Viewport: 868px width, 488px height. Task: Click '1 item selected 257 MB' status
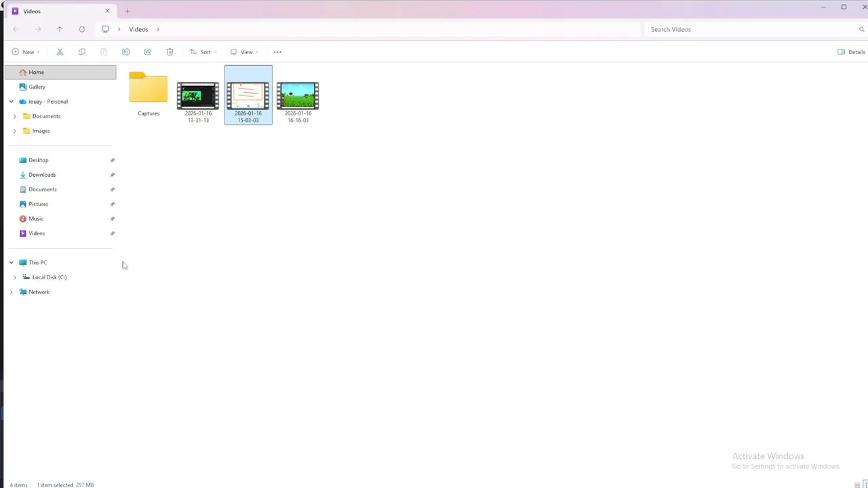point(65,485)
